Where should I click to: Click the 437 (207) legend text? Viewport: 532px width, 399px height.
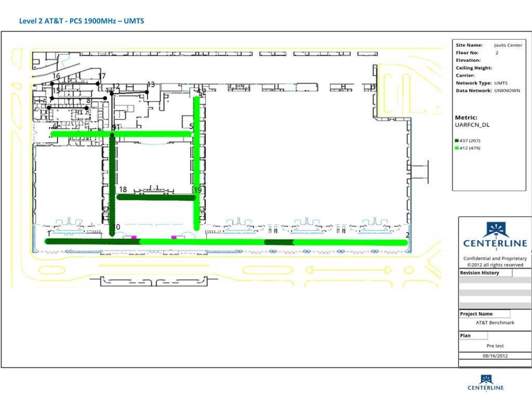470,140
